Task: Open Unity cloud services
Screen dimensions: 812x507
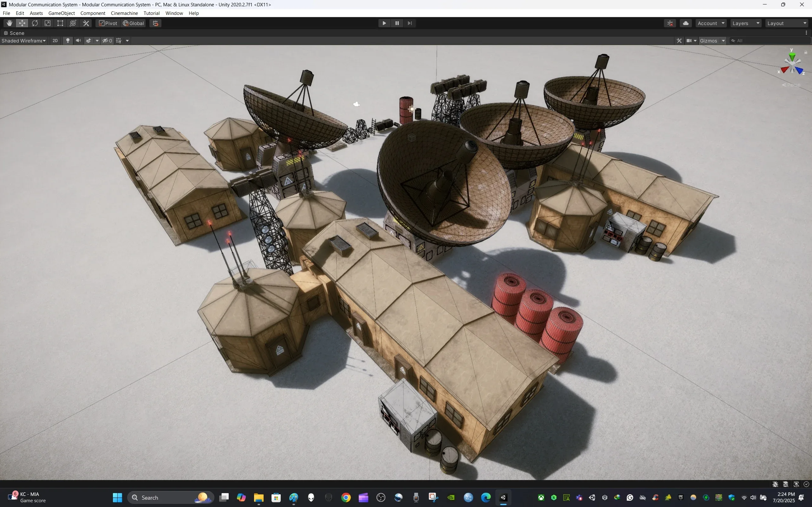Action: click(x=685, y=23)
